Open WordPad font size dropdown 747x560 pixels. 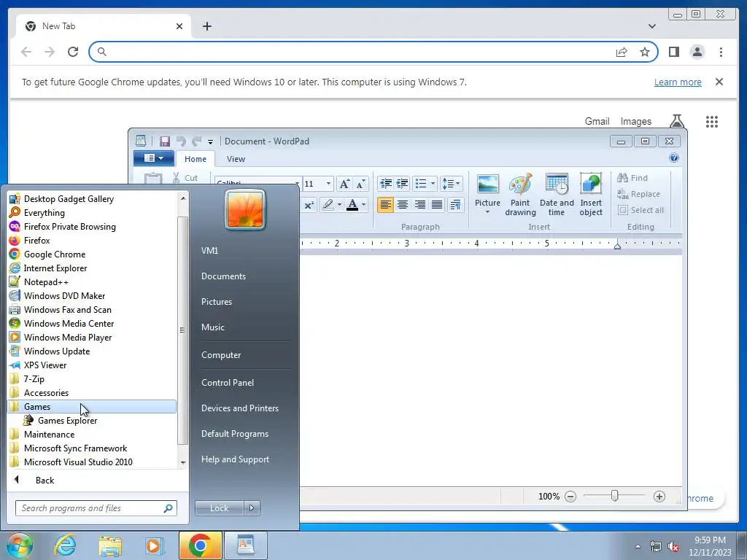(x=328, y=184)
